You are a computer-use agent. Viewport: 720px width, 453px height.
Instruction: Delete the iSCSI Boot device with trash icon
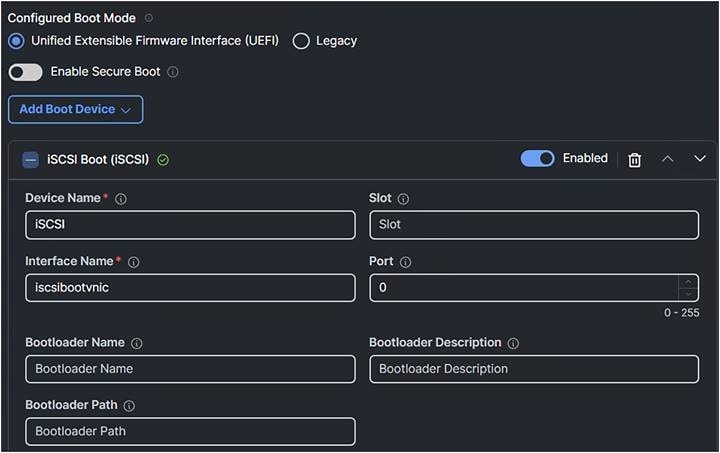pyautogui.click(x=634, y=160)
